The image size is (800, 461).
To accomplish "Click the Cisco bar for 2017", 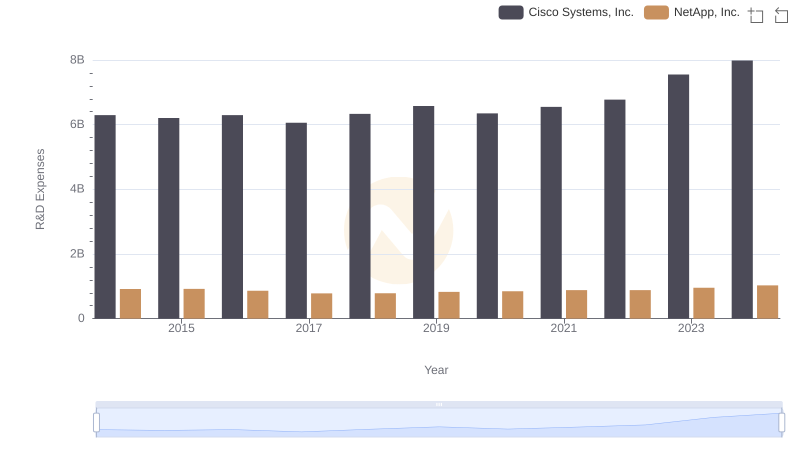I will point(296,220).
